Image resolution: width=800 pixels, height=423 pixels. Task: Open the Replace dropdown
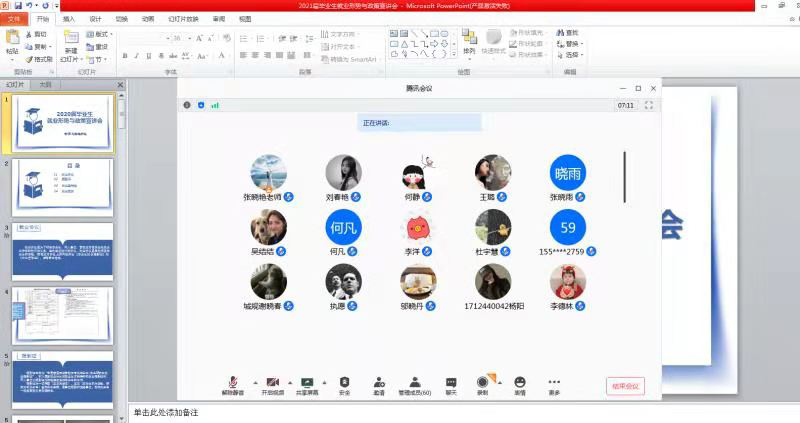tap(570, 44)
